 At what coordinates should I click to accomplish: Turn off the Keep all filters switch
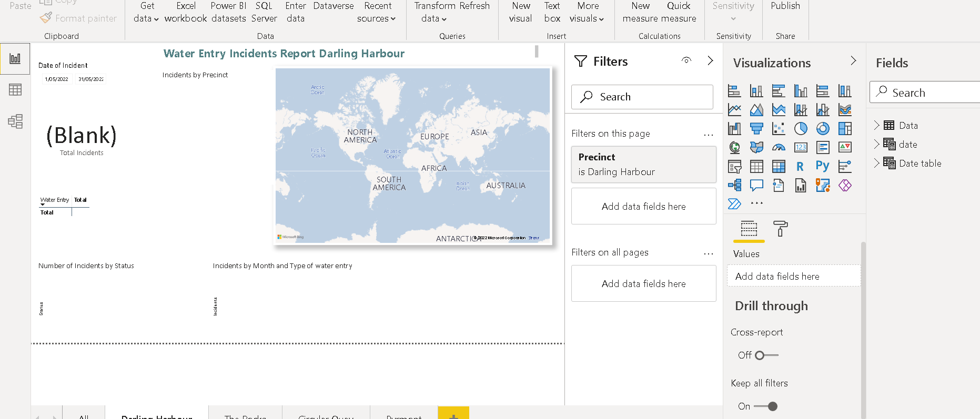[x=765, y=406]
